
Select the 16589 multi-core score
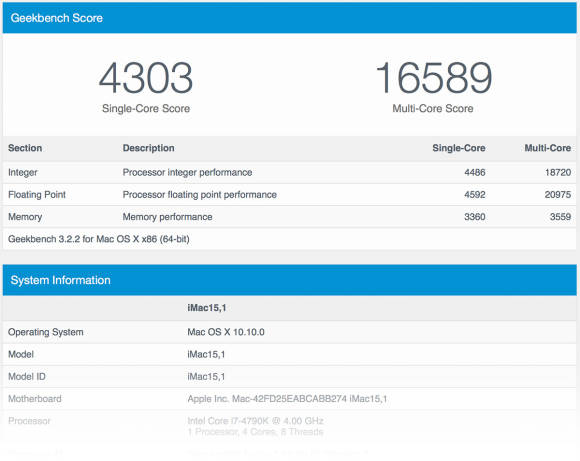coord(433,78)
